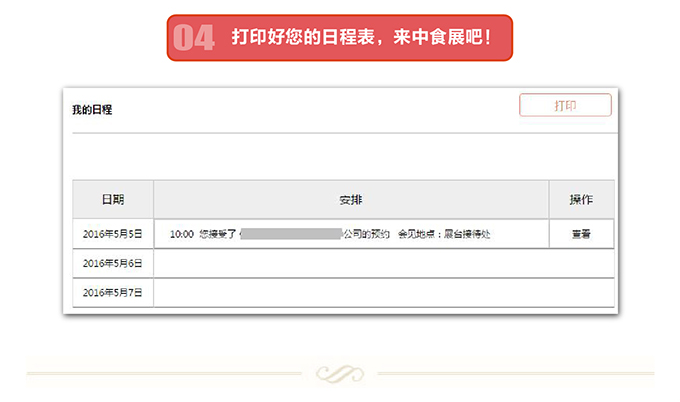
Task: Click the 10:00 time label
Action: [x=182, y=234]
